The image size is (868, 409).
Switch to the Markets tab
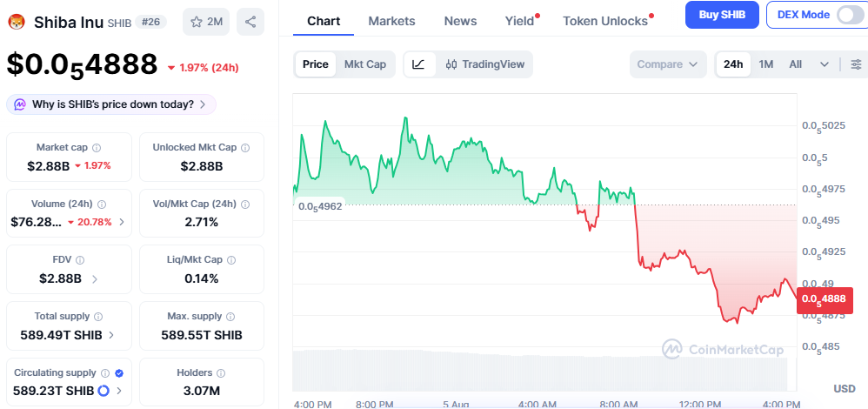pyautogui.click(x=392, y=21)
